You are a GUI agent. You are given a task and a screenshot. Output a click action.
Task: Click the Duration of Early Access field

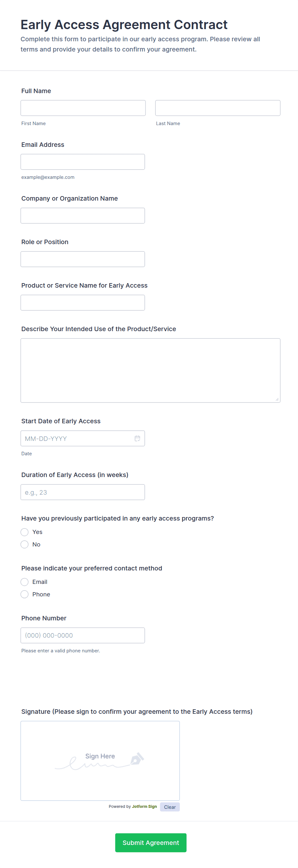click(83, 492)
